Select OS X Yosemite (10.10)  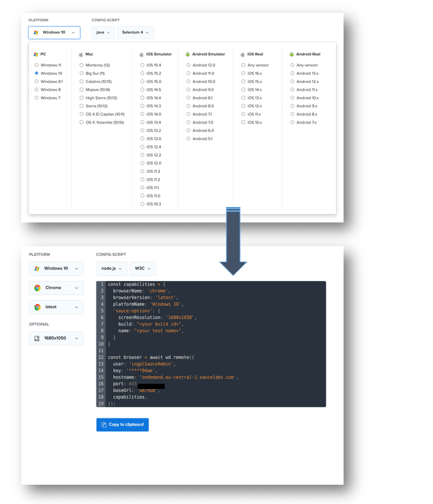click(81, 122)
